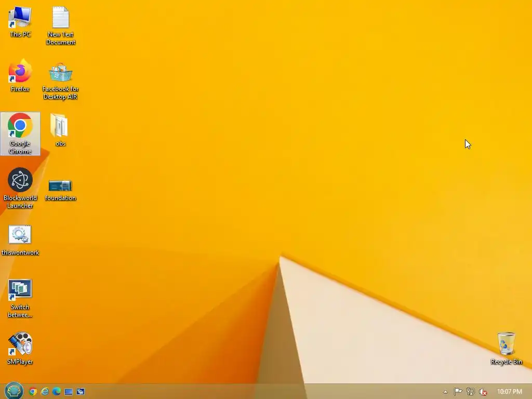This screenshot has height=399, width=532.
Task: Select the Blocksworld Launcher icon
Action: coord(20,188)
